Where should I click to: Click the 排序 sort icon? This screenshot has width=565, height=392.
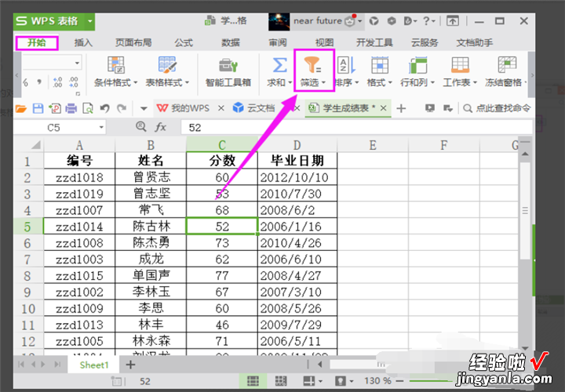[347, 65]
